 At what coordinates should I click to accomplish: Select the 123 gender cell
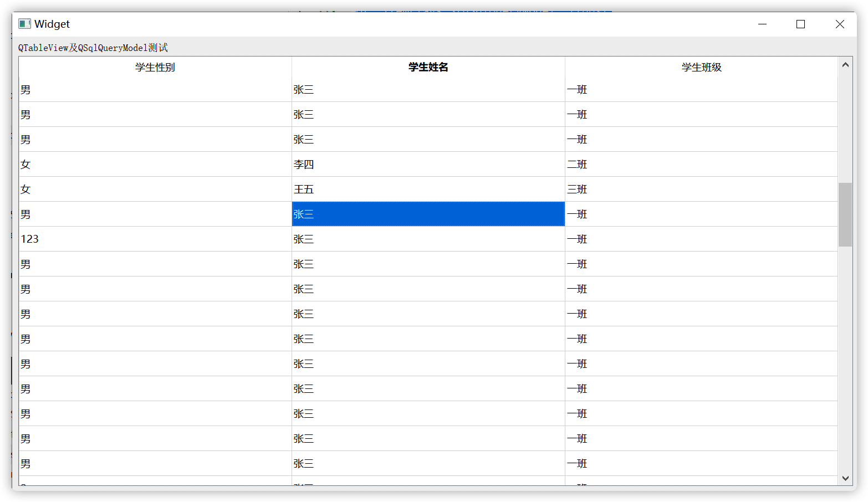pos(155,239)
